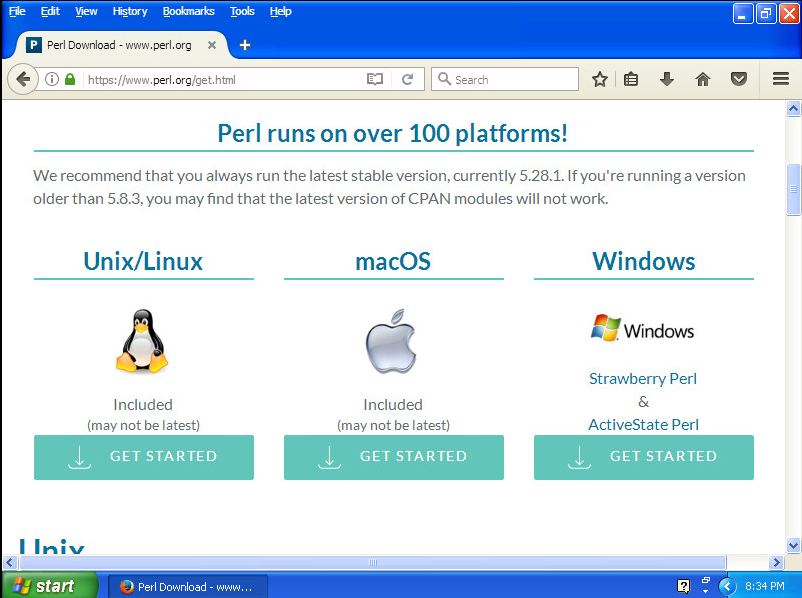The width and height of the screenshot is (802, 598).
Task: Open the History menu
Action: pyautogui.click(x=130, y=11)
